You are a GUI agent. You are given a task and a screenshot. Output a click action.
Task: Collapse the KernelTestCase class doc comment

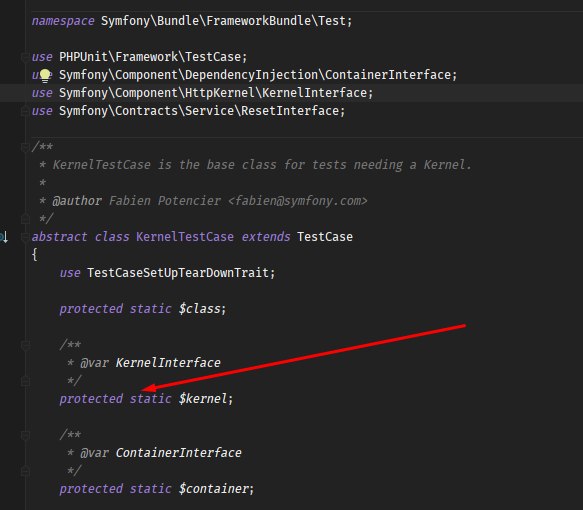click(x=25, y=147)
